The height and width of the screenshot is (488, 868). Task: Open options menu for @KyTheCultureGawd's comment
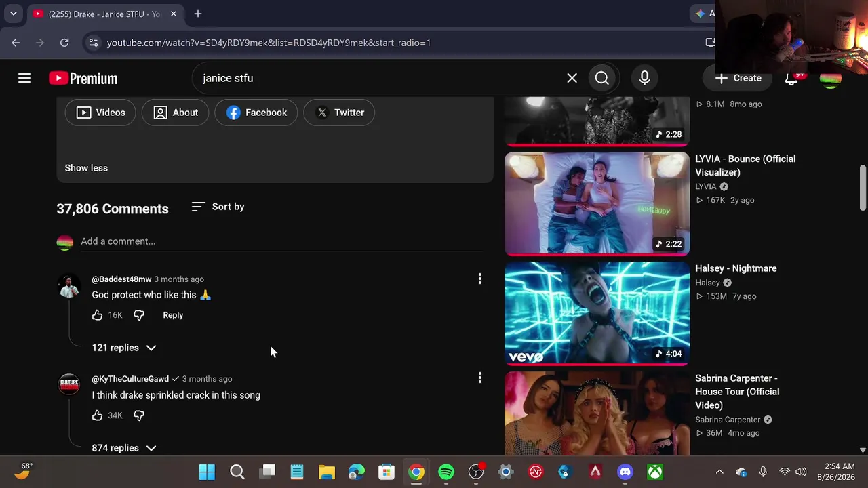pyautogui.click(x=480, y=378)
